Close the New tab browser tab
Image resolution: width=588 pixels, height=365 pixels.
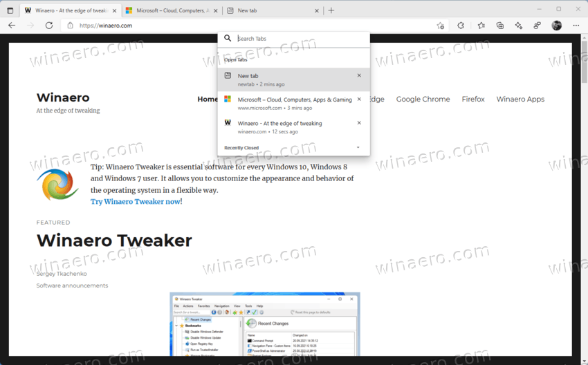317,11
